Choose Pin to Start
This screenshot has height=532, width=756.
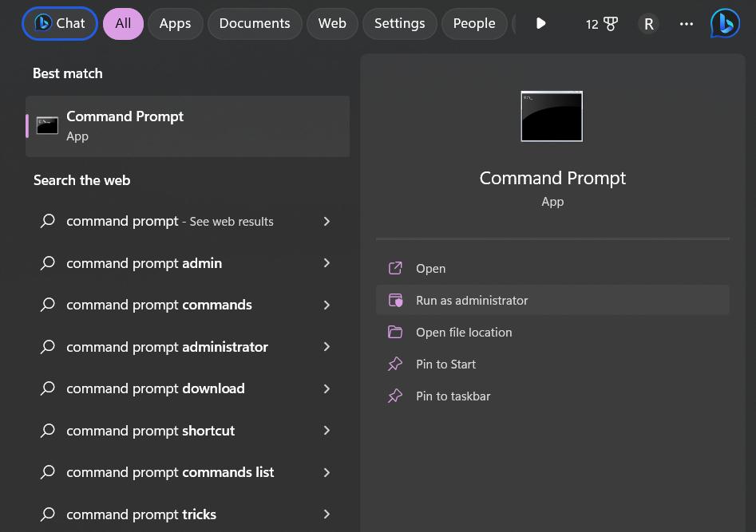click(552, 364)
